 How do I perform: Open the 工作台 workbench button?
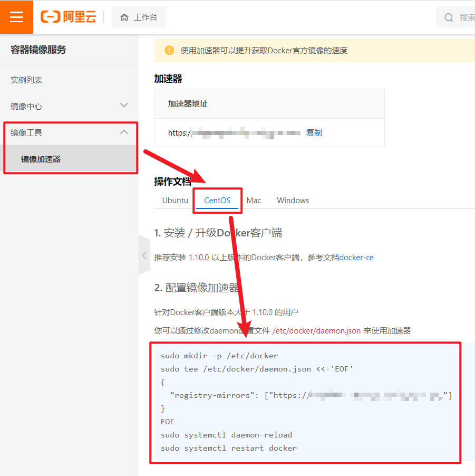pyautogui.click(x=139, y=17)
